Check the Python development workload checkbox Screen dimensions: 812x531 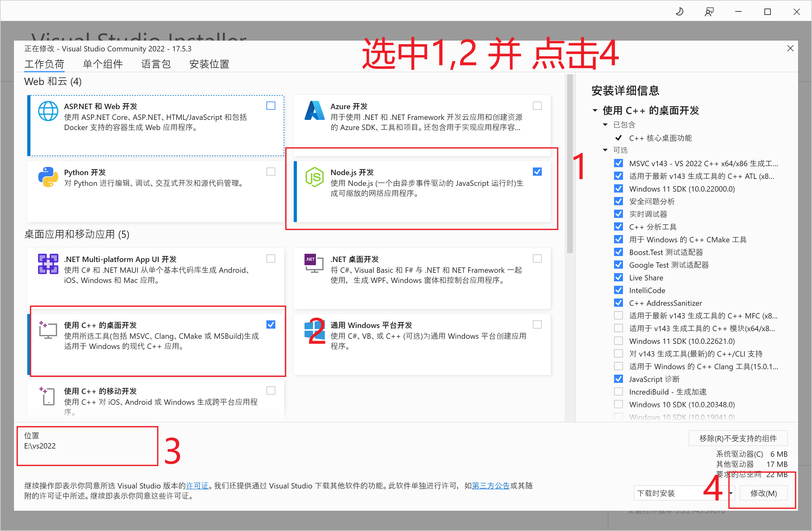[x=271, y=172]
